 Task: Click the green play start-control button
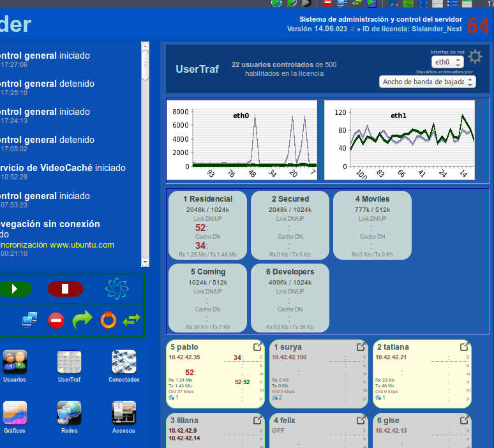pyautogui.click(x=15, y=288)
